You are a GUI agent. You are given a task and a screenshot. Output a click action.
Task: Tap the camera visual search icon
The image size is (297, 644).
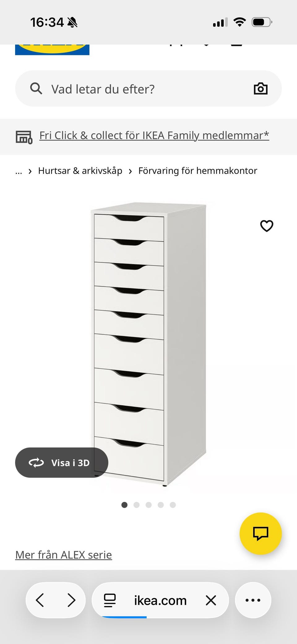[x=260, y=89]
